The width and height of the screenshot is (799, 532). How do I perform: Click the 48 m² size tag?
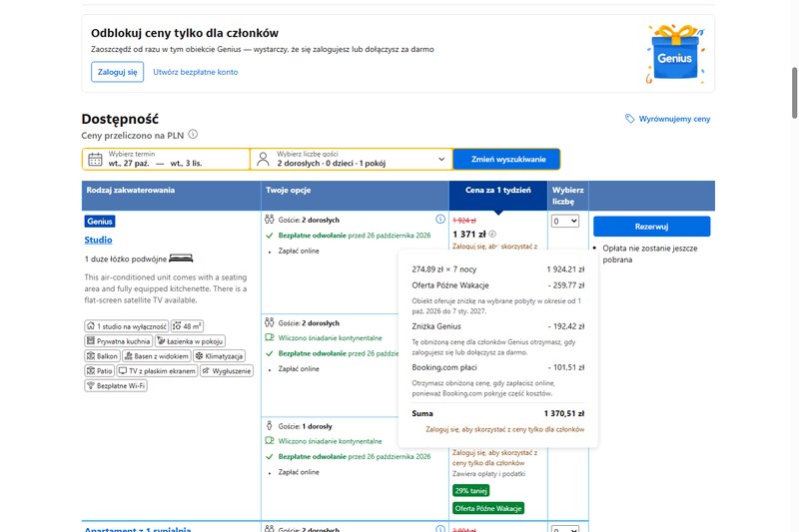(x=187, y=326)
